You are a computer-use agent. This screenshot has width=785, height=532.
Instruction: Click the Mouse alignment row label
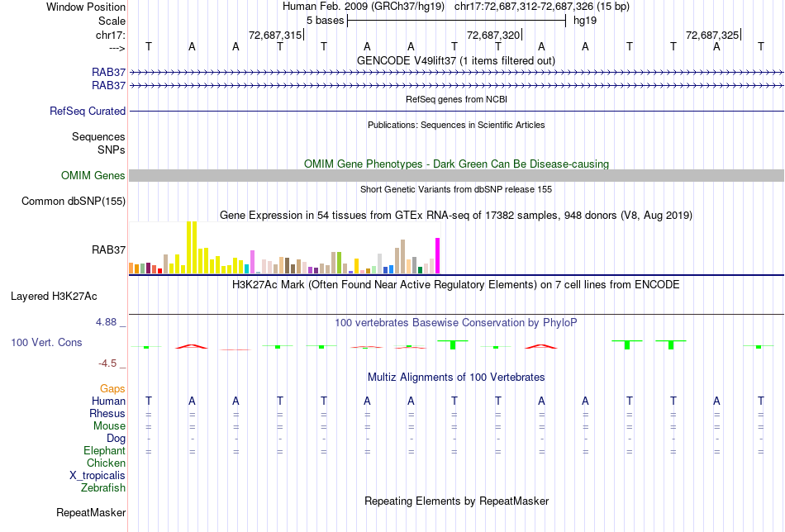coord(109,426)
